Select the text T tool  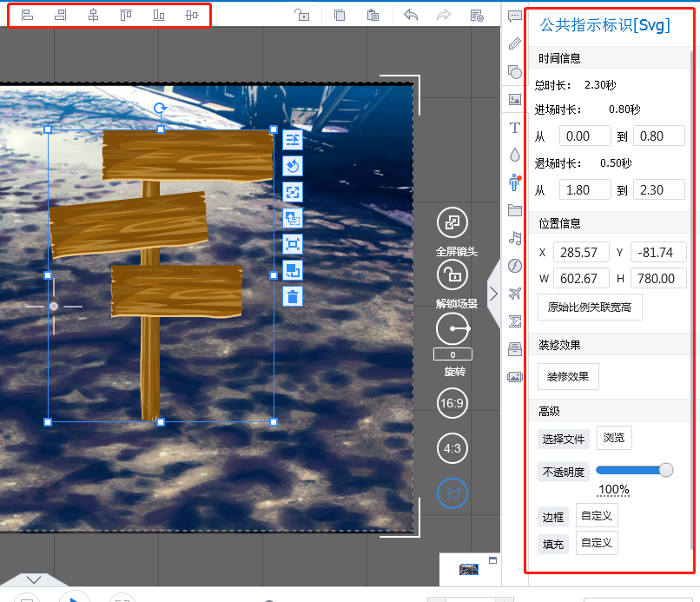(515, 128)
